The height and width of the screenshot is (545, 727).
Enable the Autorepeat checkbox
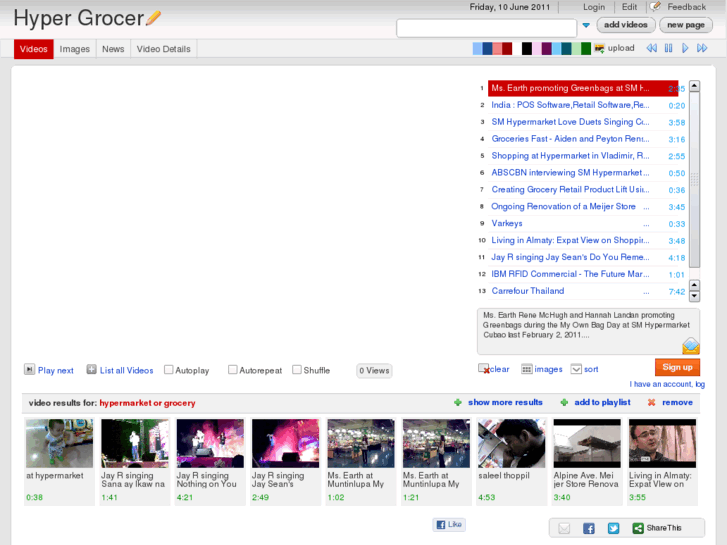point(233,370)
